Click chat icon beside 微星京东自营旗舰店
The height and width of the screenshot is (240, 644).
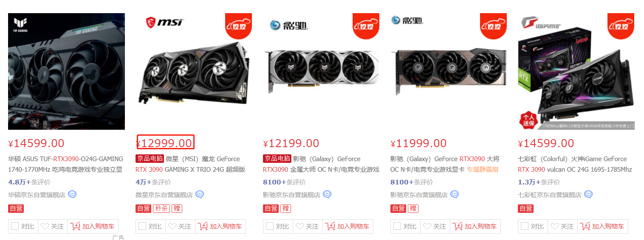click(200, 195)
